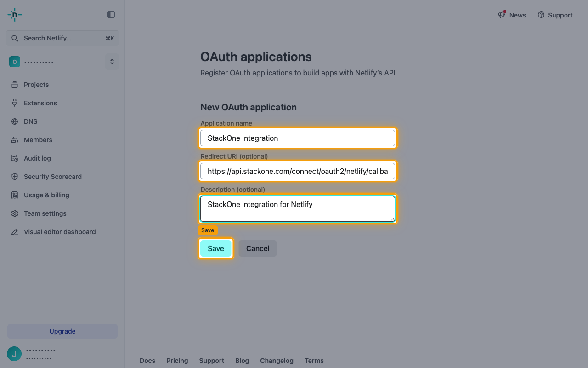Click the team avatar icon Q
Image resolution: width=588 pixels, height=368 pixels.
click(x=15, y=62)
